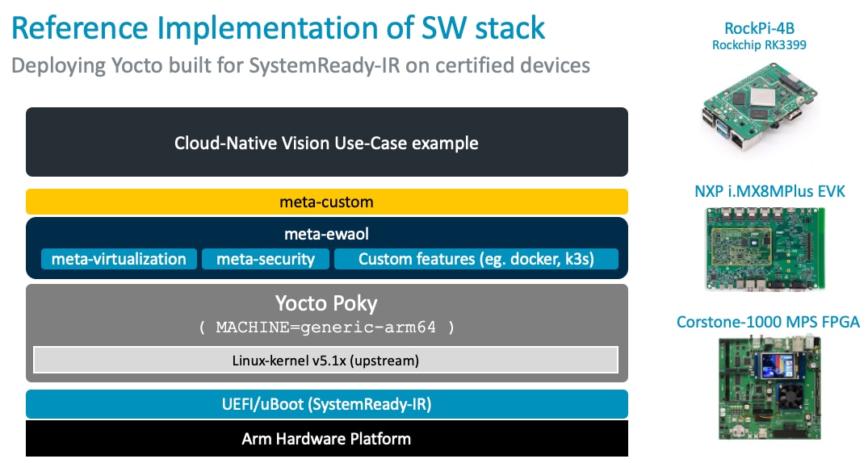Click the RockPi-4B board photo

tap(758, 109)
